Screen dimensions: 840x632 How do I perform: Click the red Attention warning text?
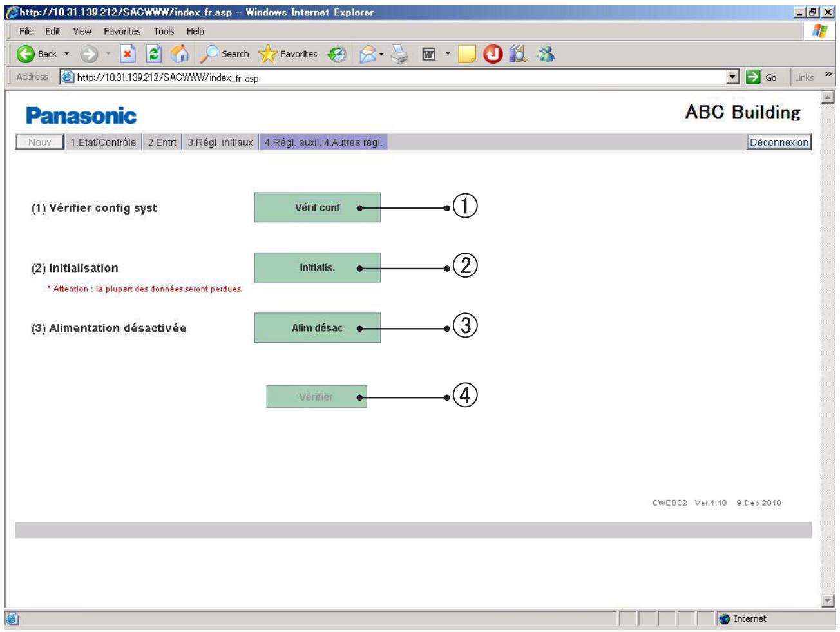tap(145, 289)
